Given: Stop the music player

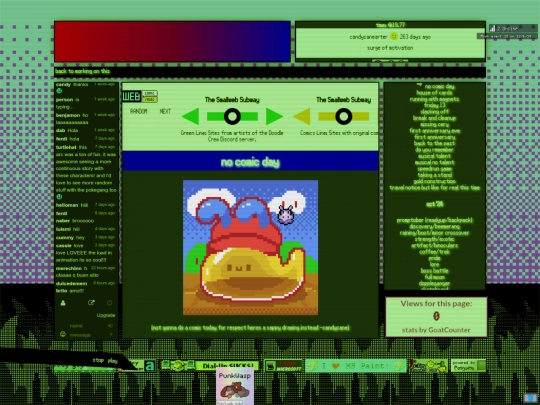Looking at the screenshot, I should [98, 360].
